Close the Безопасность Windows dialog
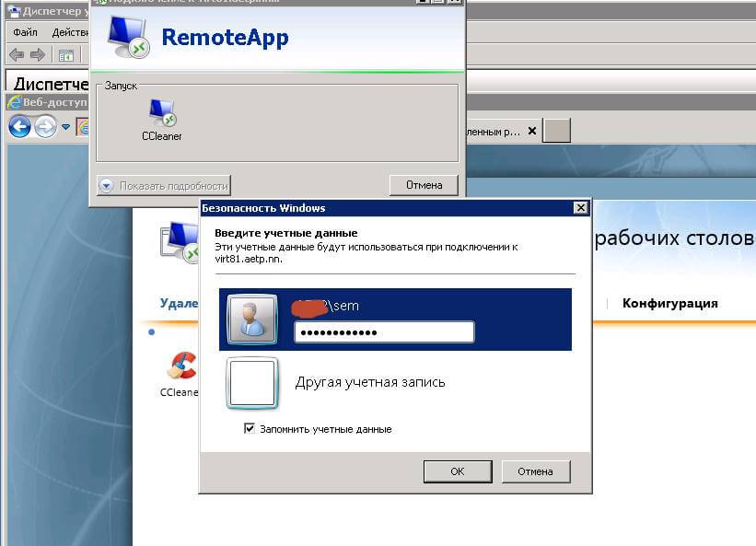Viewport: 756px width, 546px height. coord(580,208)
